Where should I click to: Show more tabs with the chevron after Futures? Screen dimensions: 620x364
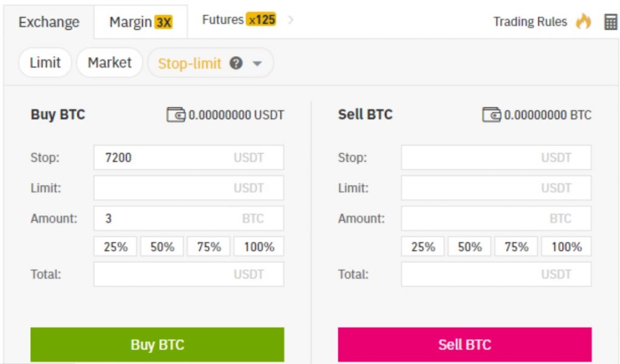[291, 20]
